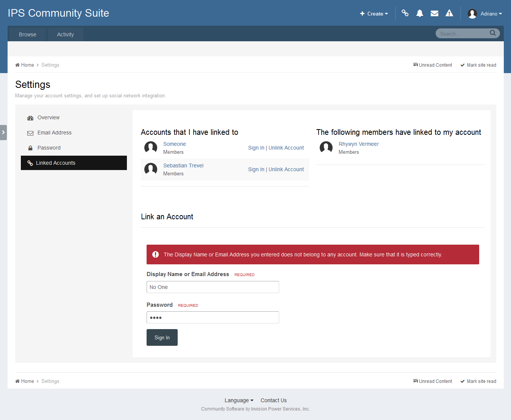Viewport: 511px width, 420px height.
Task: Open Community Software by Invision Power Services link
Action: 255,409
